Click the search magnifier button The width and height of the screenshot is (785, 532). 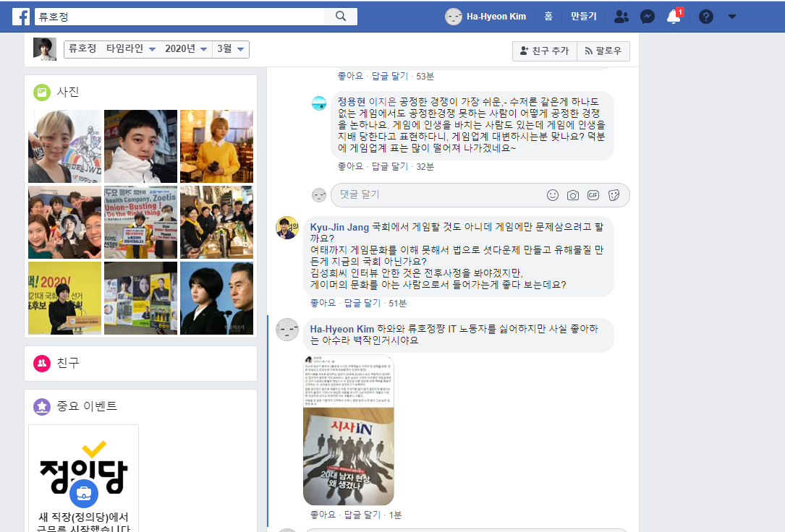341,16
